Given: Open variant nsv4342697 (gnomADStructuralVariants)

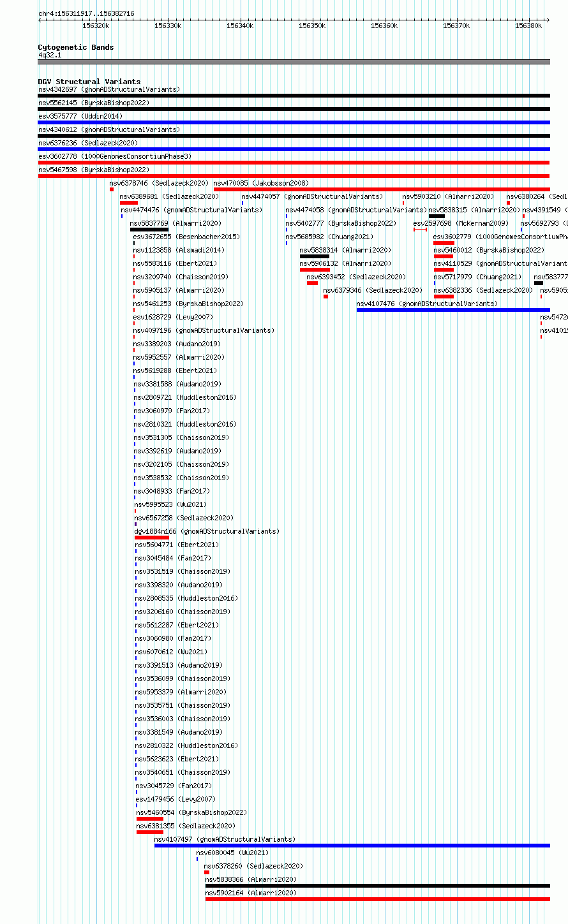Looking at the screenshot, I should [x=109, y=89].
